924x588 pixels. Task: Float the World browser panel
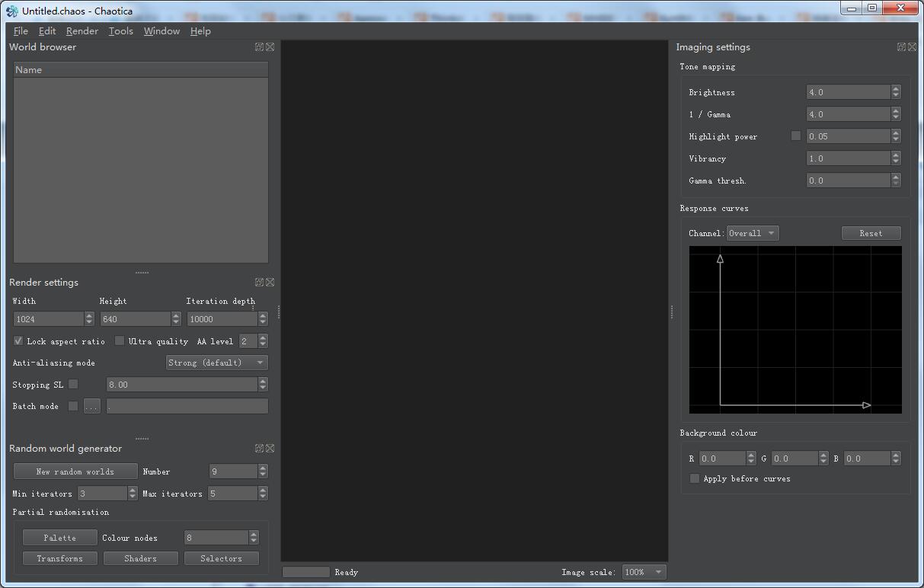click(x=259, y=47)
